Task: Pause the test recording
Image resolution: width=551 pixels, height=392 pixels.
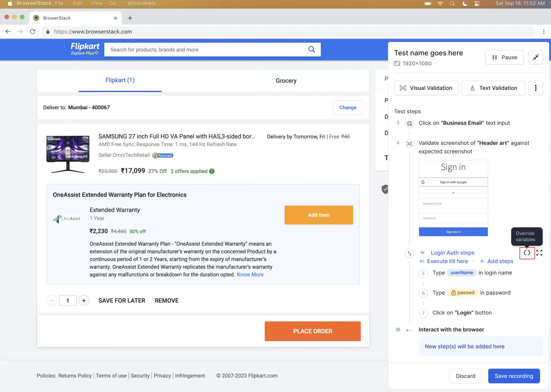Action: pos(504,57)
